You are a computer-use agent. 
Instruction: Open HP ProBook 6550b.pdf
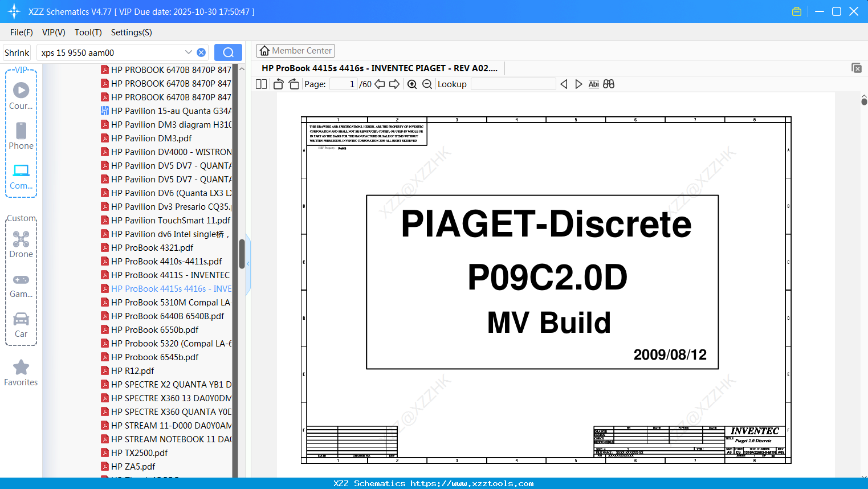(x=150, y=330)
